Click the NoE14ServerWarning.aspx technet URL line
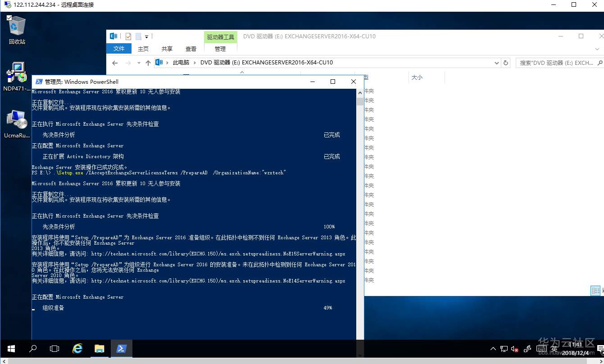 point(218,281)
